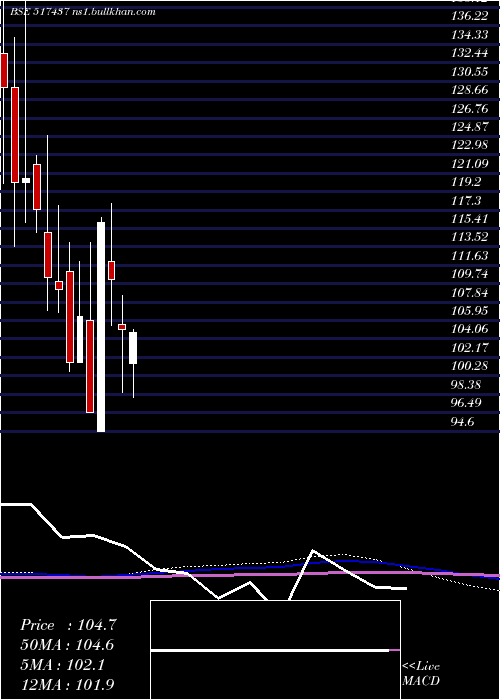Click the 100.28 price axis label

point(469,366)
